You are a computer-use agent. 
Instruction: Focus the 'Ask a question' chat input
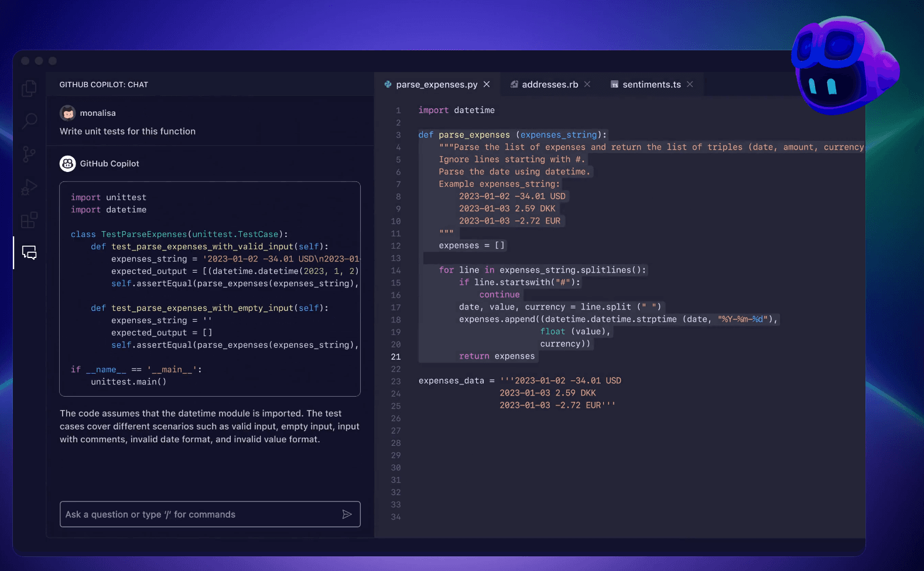(210, 514)
